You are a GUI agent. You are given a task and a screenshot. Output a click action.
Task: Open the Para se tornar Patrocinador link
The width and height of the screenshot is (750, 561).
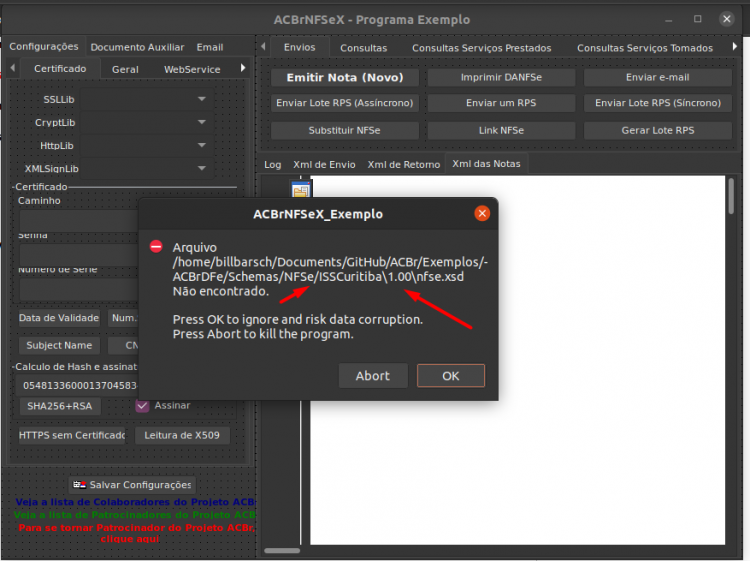point(136,533)
